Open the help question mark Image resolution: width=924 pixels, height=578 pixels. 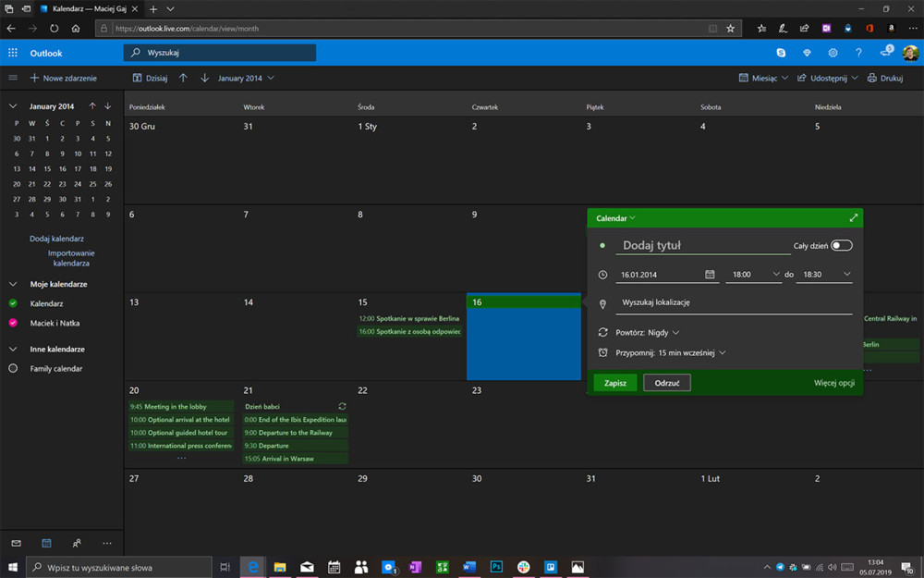coord(858,53)
